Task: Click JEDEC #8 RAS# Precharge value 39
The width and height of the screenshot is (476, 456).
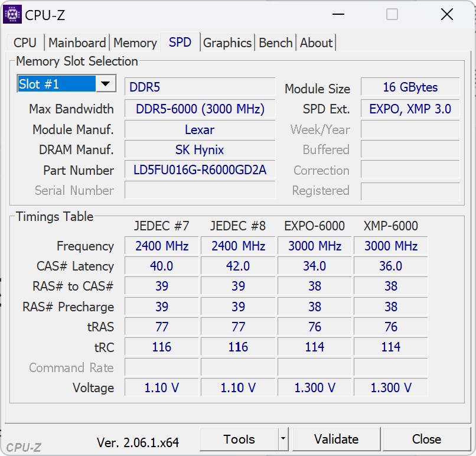Action: tap(238, 307)
